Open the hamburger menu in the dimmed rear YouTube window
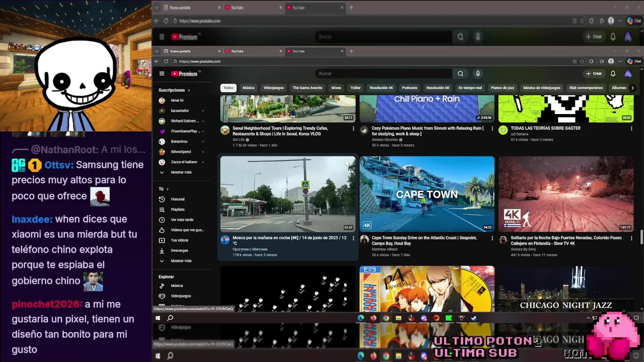The width and height of the screenshot is (644, 362). pyautogui.click(x=162, y=37)
